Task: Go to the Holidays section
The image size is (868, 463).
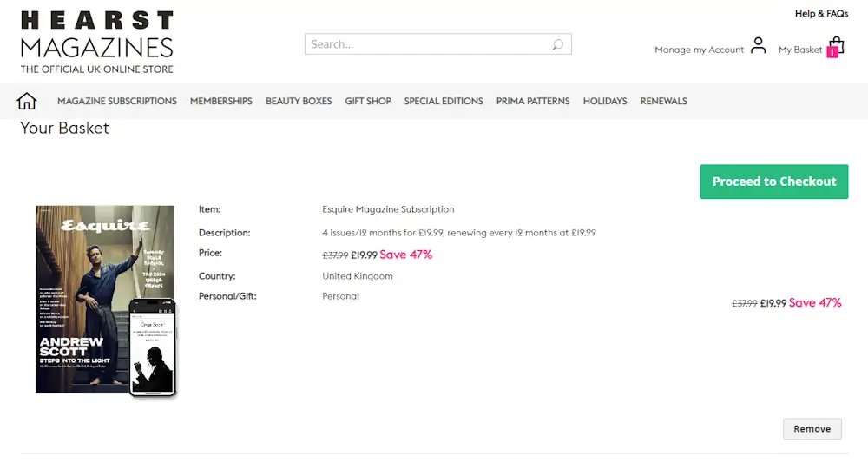Action: (604, 101)
